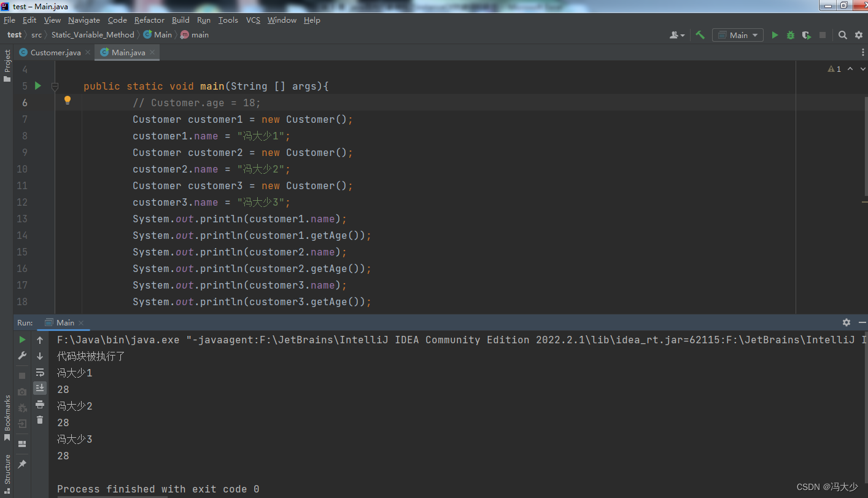Open the Help menu

click(312, 20)
